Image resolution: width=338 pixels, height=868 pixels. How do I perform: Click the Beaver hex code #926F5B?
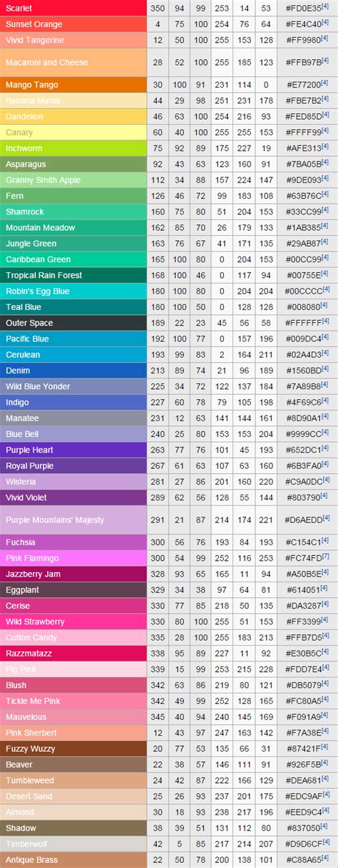pyautogui.click(x=303, y=765)
